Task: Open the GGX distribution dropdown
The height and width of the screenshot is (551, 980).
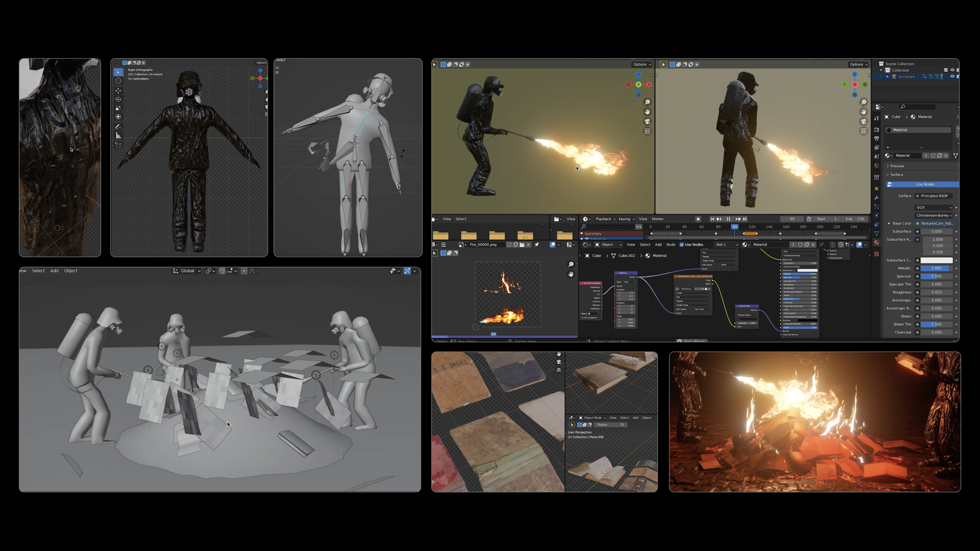Action: click(934, 208)
